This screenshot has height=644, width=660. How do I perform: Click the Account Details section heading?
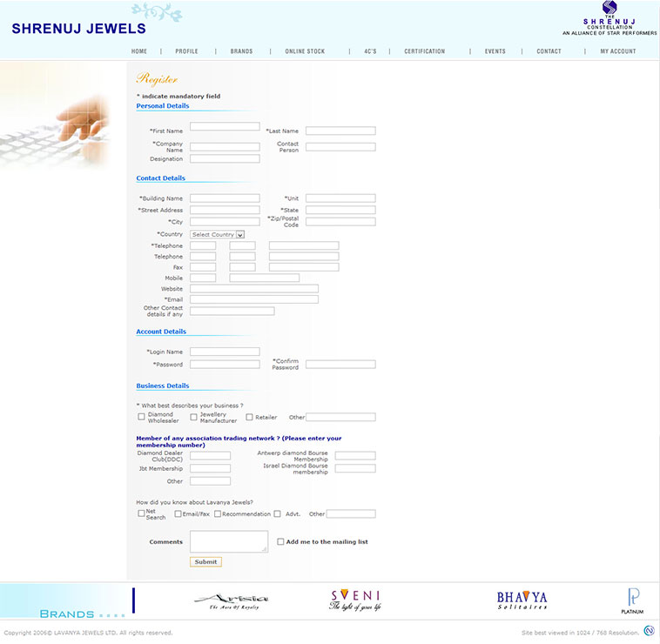(161, 332)
